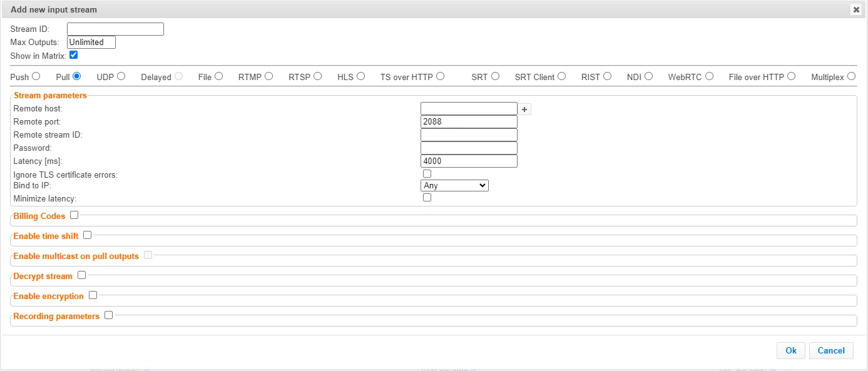Image resolution: width=868 pixels, height=371 pixels.
Task: Click Cancel to discard the stream
Action: click(831, 350)
